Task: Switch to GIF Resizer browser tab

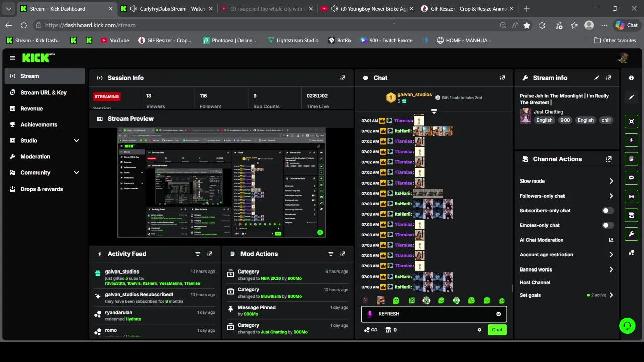Action: click(468, 9)
